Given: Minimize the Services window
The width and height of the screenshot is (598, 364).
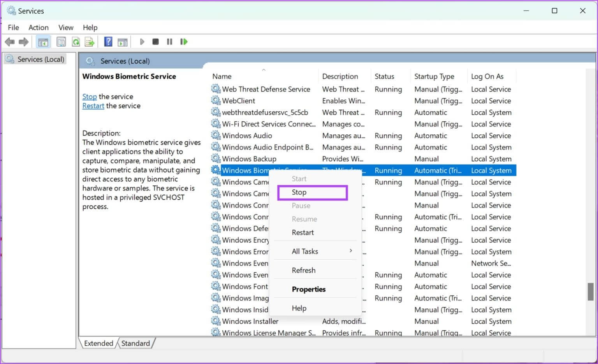Looking at the screenshot, I should pos(526,11).
